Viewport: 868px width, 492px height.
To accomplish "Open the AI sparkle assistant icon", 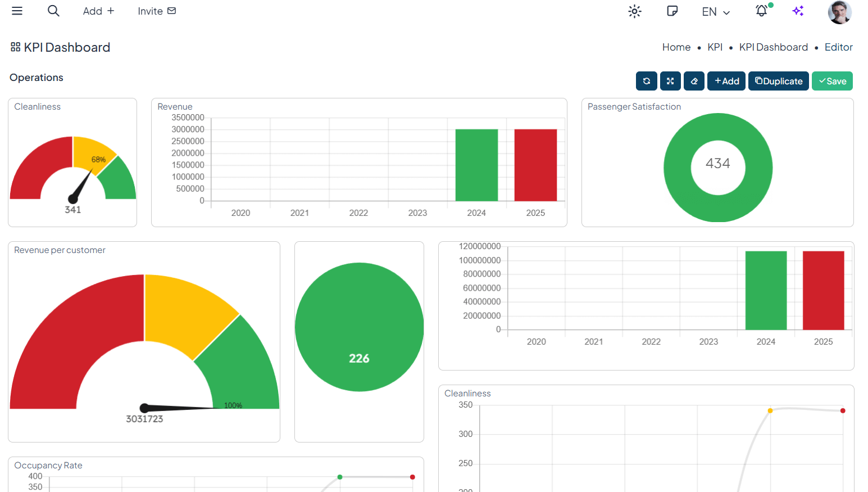I will [798, 11].
